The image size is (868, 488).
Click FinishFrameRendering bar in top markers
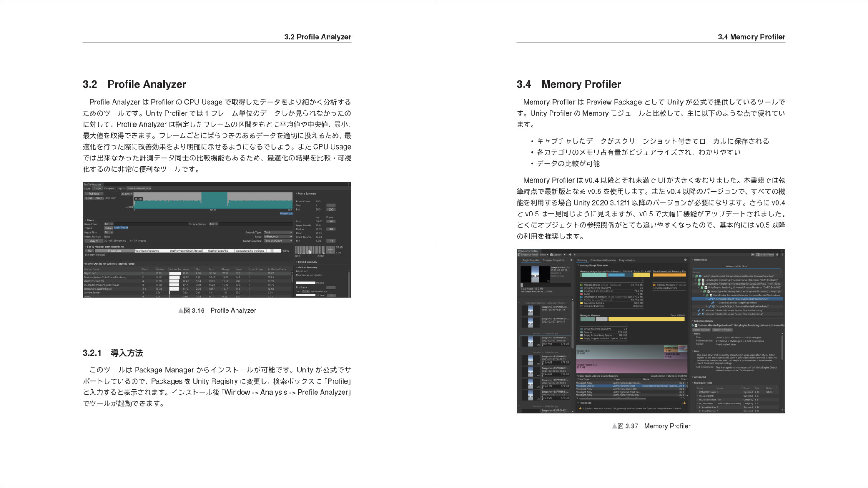click(x=152, y=251)
